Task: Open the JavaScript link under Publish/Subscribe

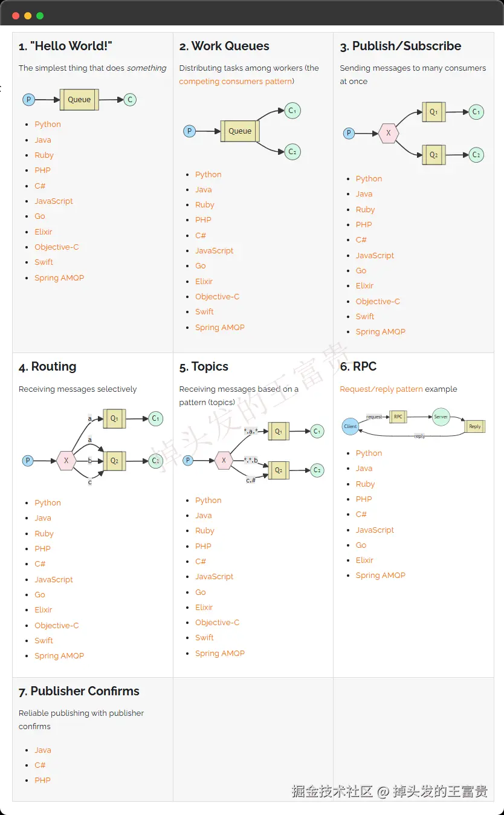Action: pyautogui.click(x=375, y=256)
